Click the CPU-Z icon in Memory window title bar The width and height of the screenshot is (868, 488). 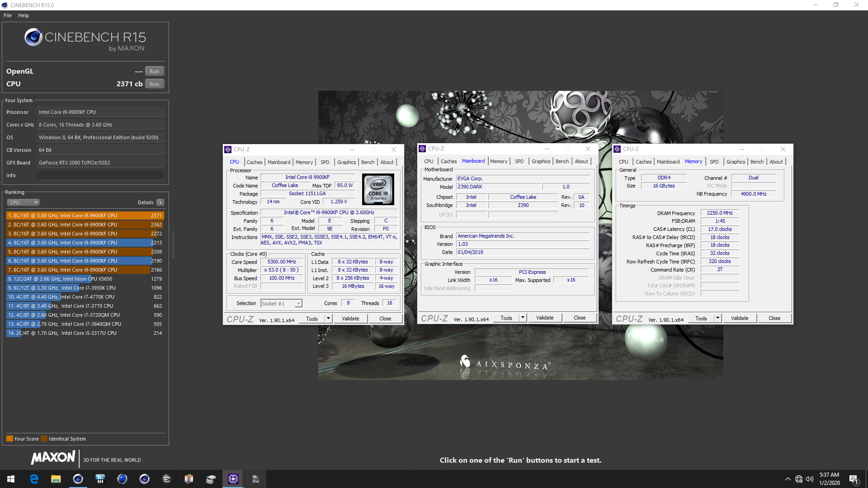pos(617,149)
